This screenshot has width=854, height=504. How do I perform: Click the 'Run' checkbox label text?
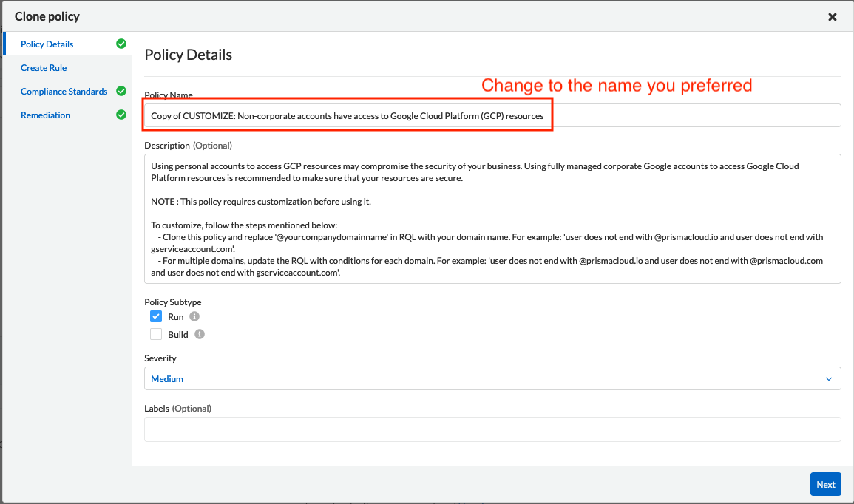click(175, 317)
